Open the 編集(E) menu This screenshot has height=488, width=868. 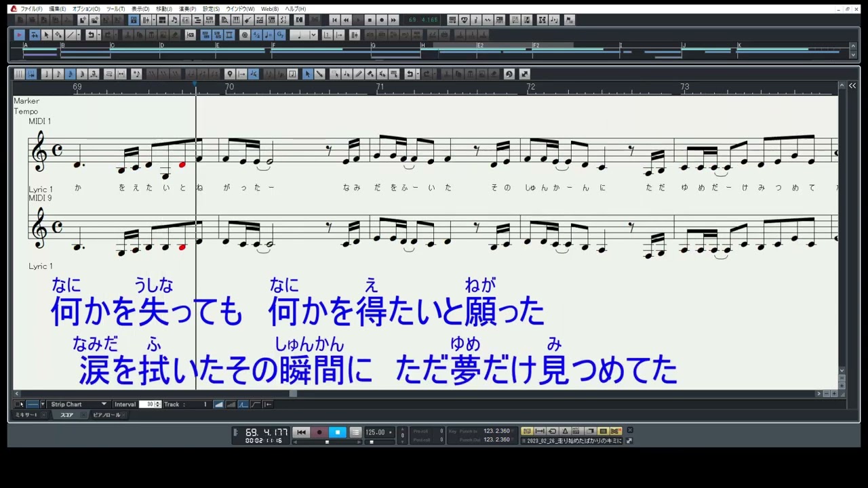pyautogui.click(x=58, y=9)
